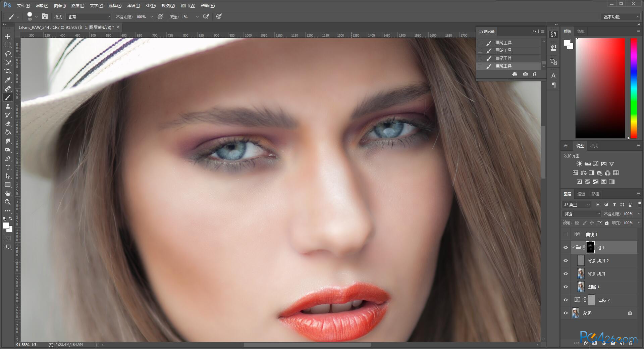Collapse the 组 1 group arrow
Image resolution: width=644 pixels, height=349 pixels.
pos(573,247)
